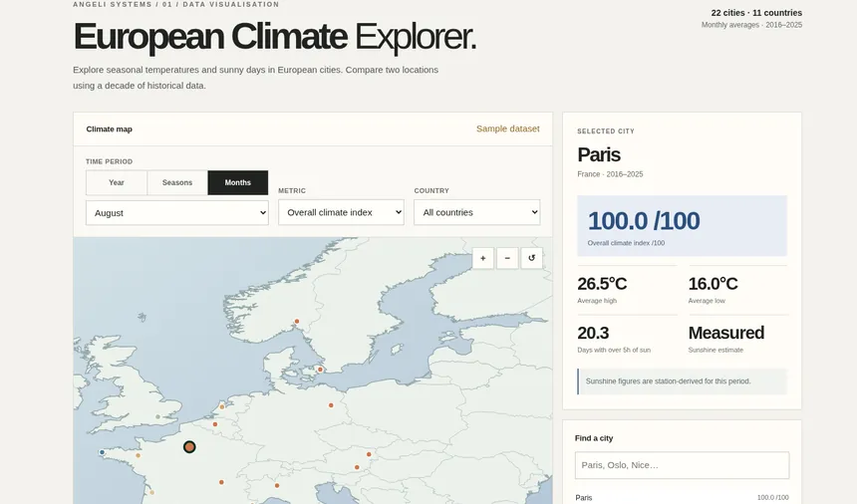Click the Measured sunshine estimate value
This screenshot has height=504, width=857.
coord(725,333)
